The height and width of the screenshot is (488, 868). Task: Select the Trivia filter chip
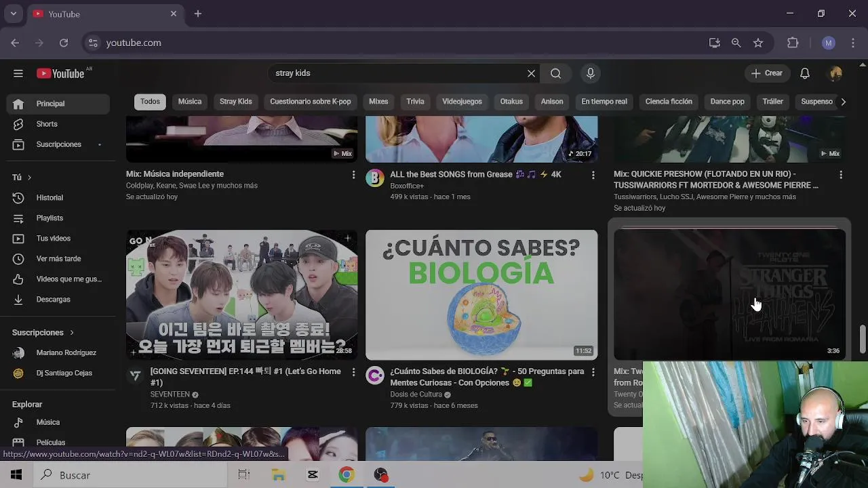click(x=415, y=102)
